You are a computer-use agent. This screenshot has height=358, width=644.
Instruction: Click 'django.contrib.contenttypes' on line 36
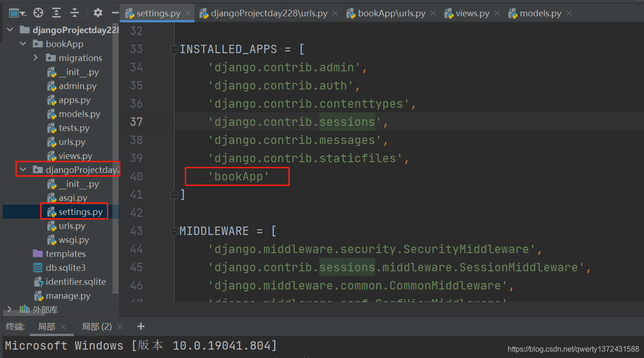coord(309,104)
